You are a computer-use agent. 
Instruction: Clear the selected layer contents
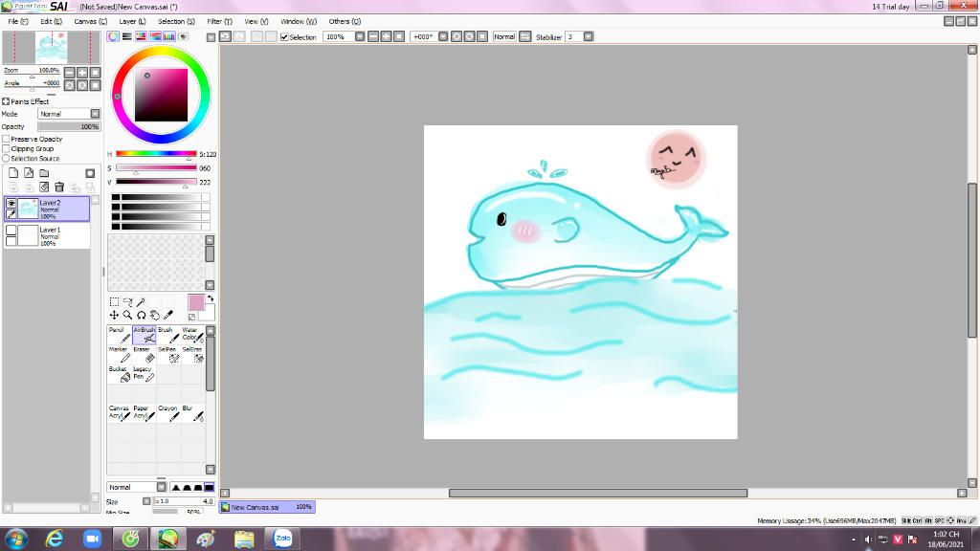point(44,187)
